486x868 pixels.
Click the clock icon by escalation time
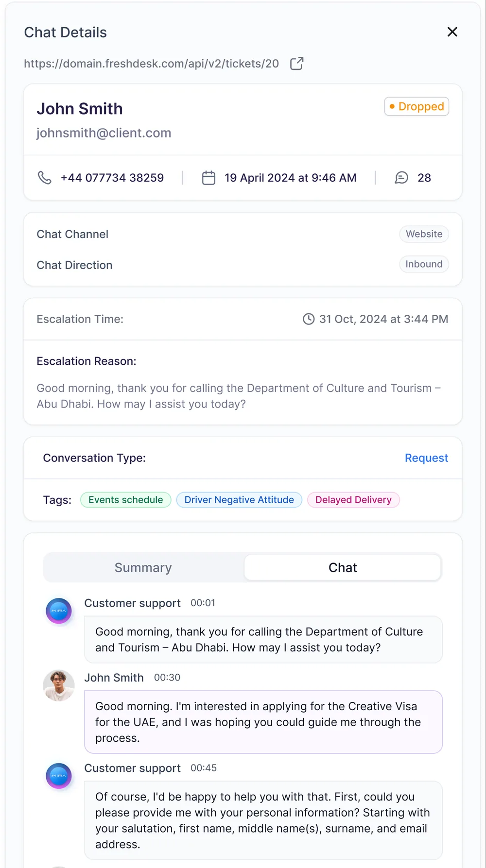pos(309,319)
